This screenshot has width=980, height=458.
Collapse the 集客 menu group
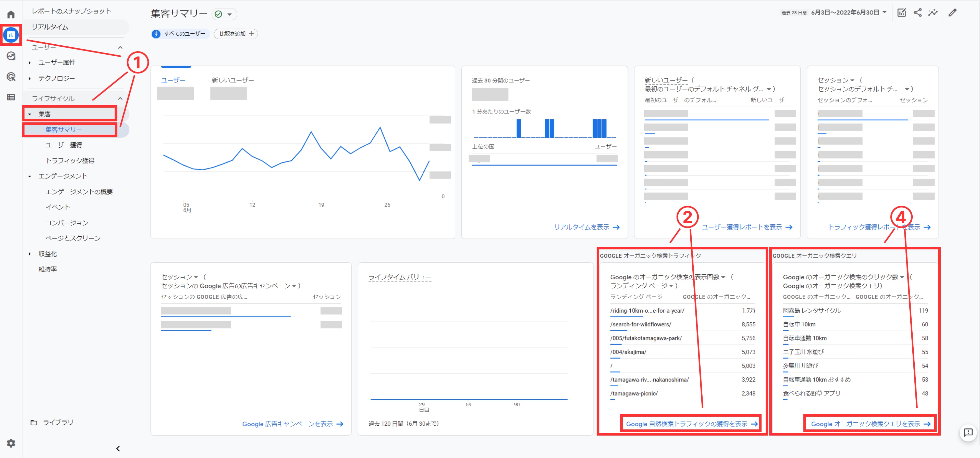point(30,114)
